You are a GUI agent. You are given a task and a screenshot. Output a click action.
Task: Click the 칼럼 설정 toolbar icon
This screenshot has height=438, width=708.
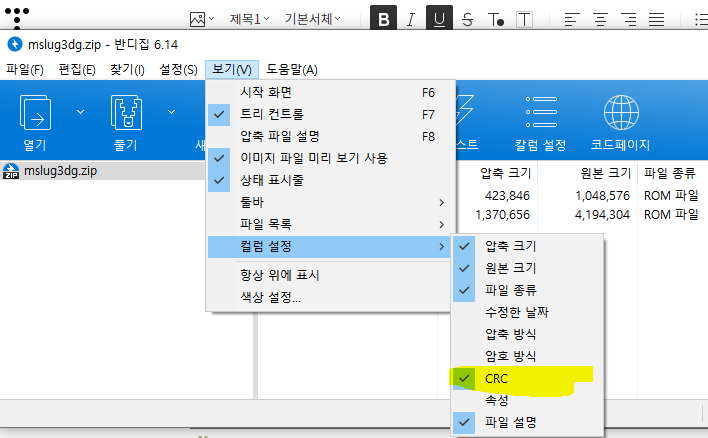pos(541,112)
